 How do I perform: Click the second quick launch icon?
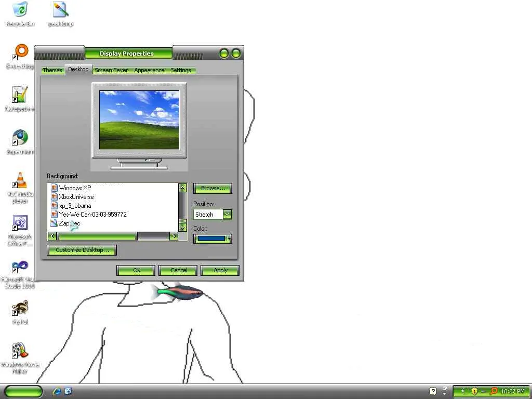68,391
